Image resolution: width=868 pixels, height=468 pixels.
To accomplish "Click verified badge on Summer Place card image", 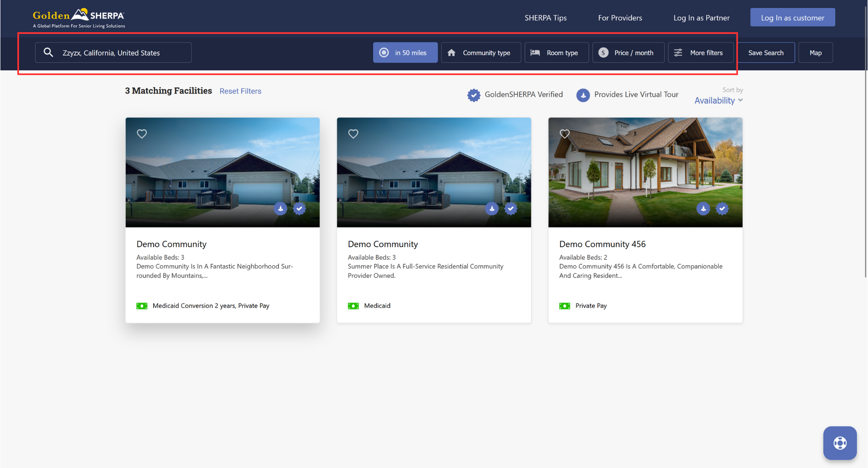I will [x=511, y=209].
